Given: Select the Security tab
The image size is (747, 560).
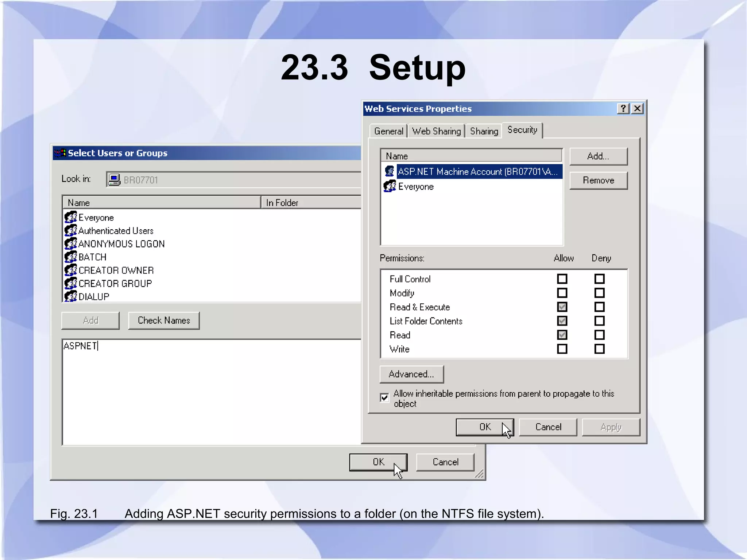Looking at the screenshot, I should pos(522,130).
